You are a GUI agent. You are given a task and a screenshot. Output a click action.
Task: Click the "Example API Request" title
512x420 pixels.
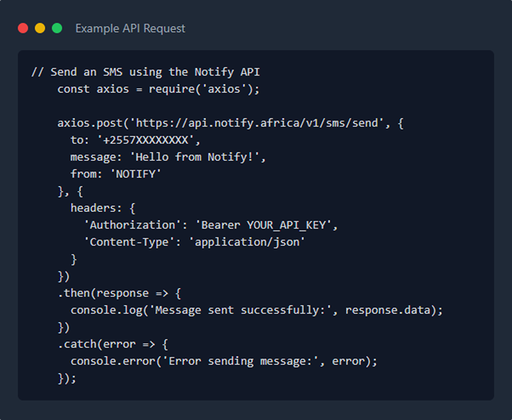130,28
